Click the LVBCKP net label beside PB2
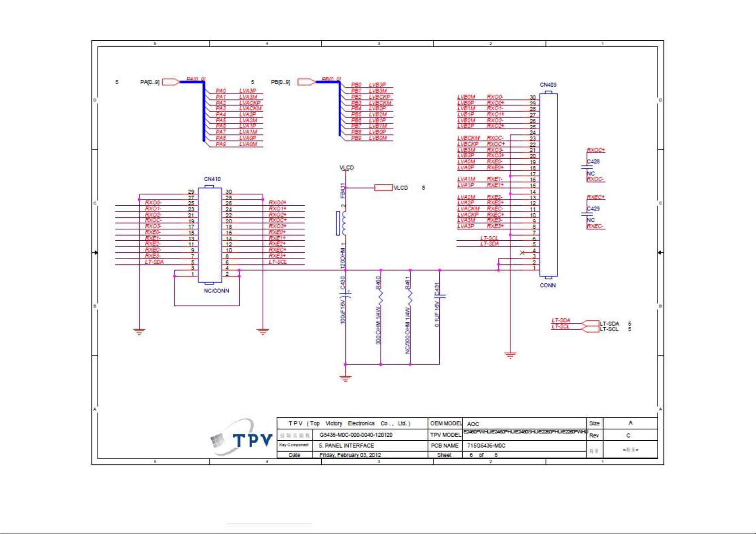756x534 pixels. coord(380,96)
